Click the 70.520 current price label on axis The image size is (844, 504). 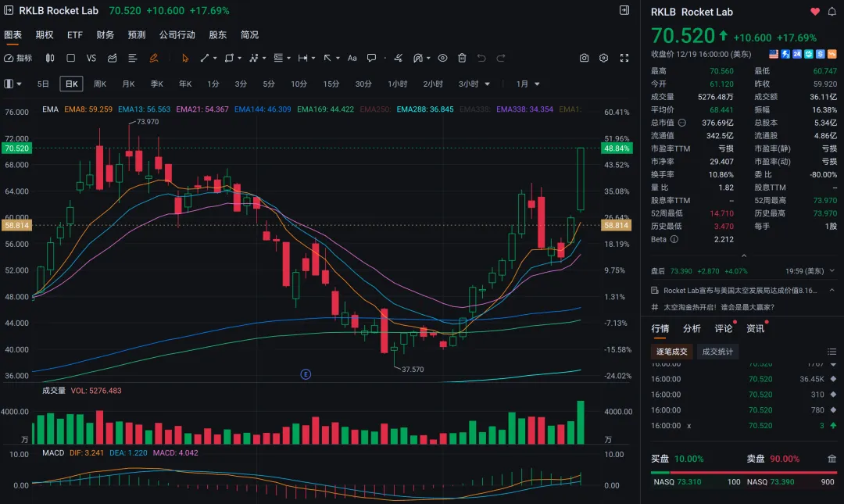click(x=16, y=148)
